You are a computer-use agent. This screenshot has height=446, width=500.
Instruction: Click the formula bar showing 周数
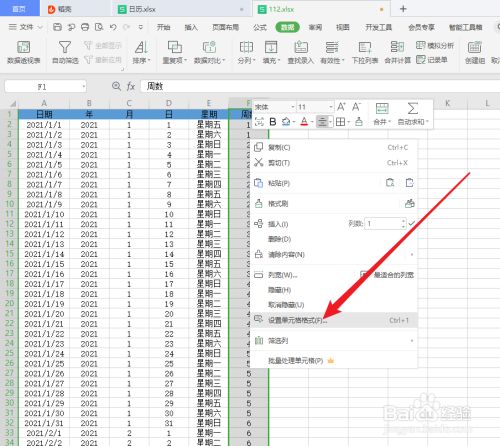tap(320, 86)
